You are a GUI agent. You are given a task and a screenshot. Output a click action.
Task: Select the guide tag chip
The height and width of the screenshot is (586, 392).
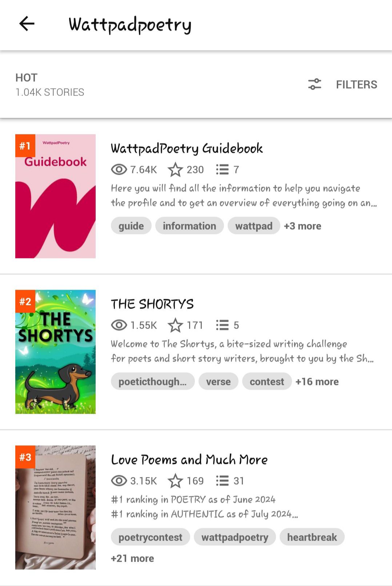[x=131, y=226]
